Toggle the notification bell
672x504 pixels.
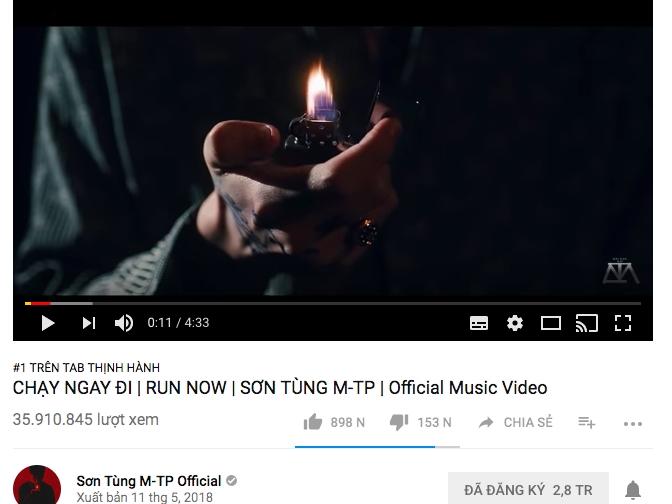tap(633, 490)
